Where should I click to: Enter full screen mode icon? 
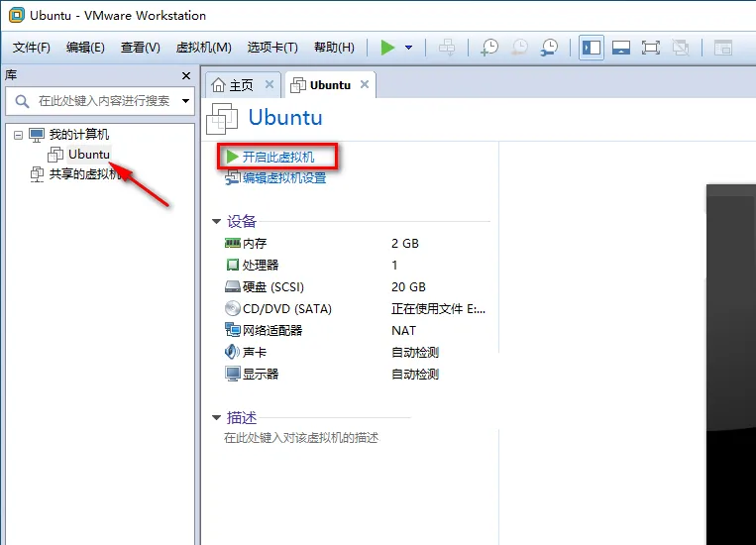650,48
